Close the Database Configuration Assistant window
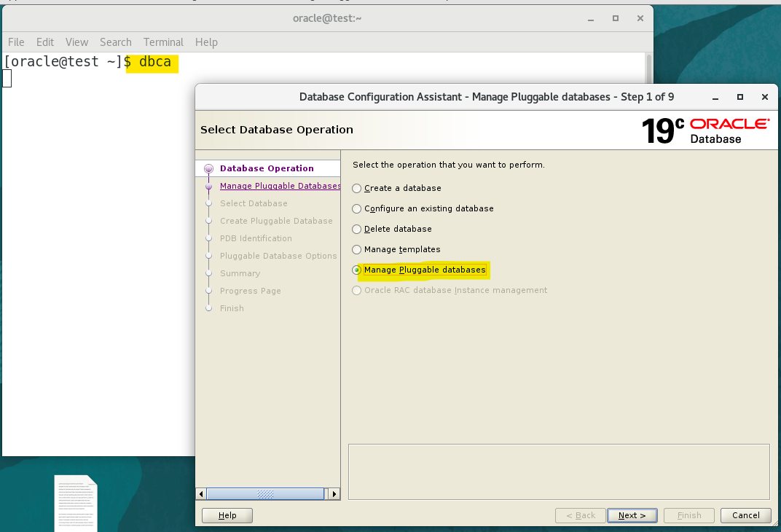Viewport: 781px width, 532px height. [765, 97]
